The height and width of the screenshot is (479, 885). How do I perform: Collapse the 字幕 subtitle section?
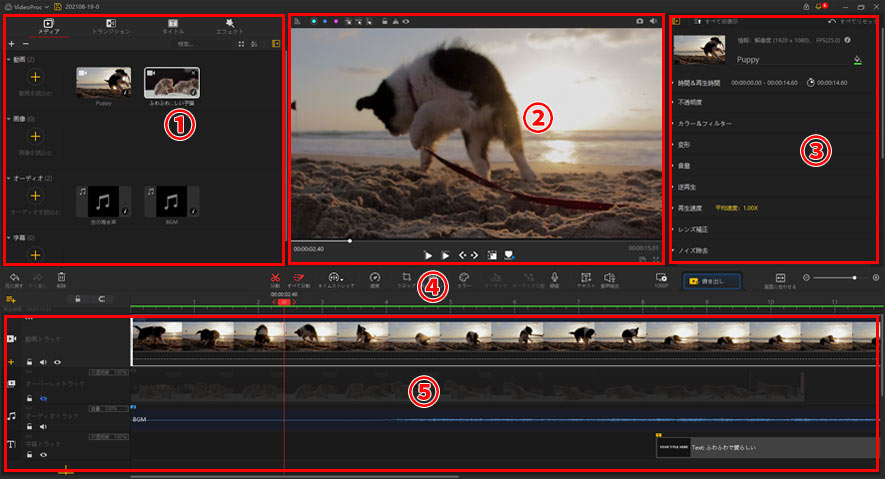pos(9,238)
